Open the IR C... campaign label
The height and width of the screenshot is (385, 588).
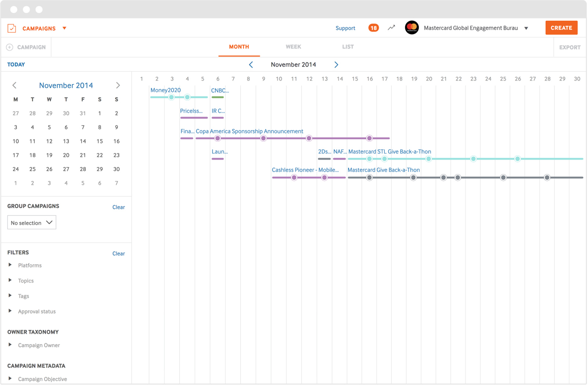click(218, 111)
